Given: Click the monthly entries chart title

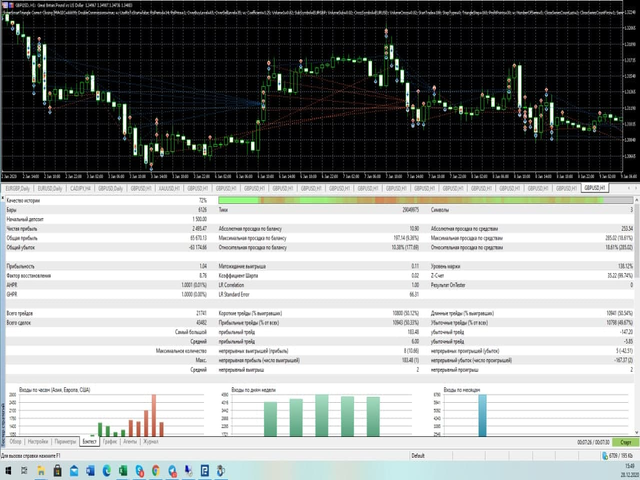Looking at the screenshot, I should click(462, 390).
